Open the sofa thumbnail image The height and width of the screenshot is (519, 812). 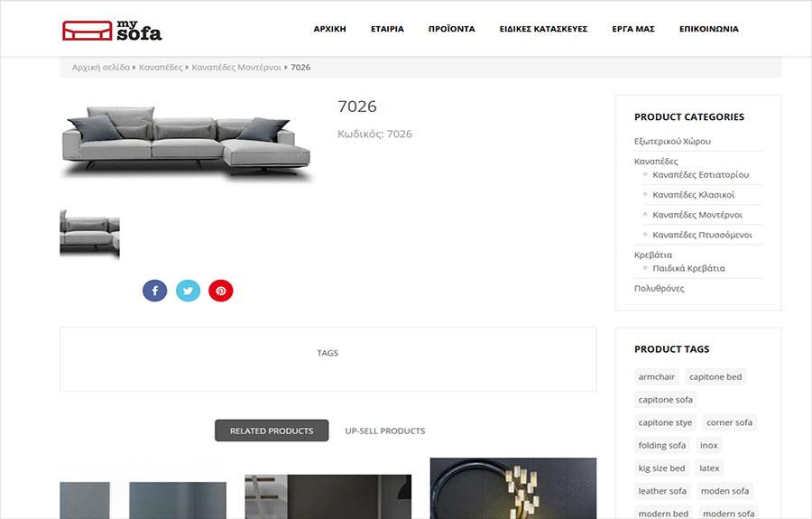pyautogui.click(x=89, y=234)
